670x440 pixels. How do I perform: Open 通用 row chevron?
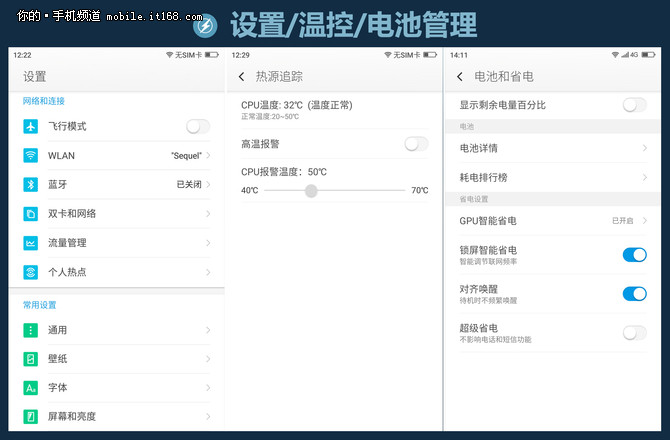click(208, 330)
